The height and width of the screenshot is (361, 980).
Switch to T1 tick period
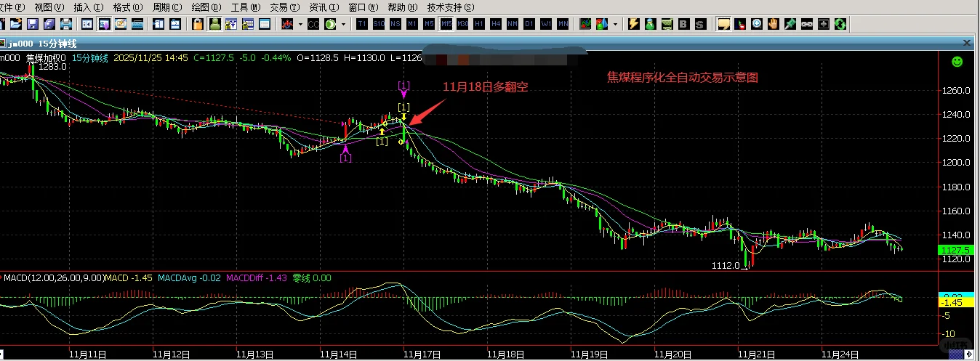(361, 24)
